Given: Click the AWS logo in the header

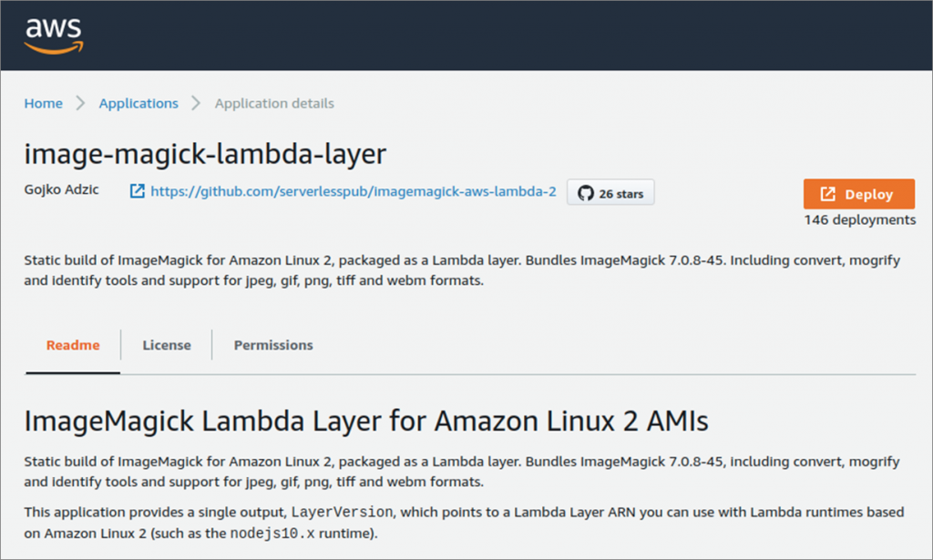Looking at the screenshot, I should [53, 35].
